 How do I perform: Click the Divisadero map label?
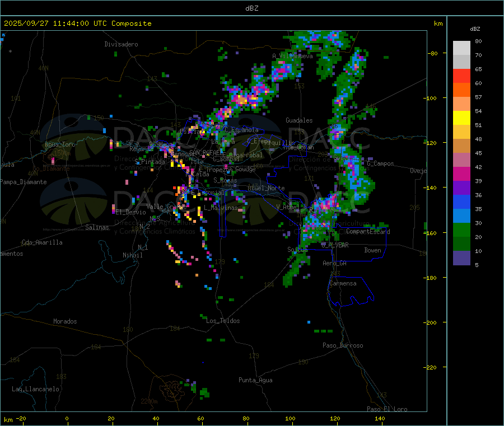[x=121, y=44]
